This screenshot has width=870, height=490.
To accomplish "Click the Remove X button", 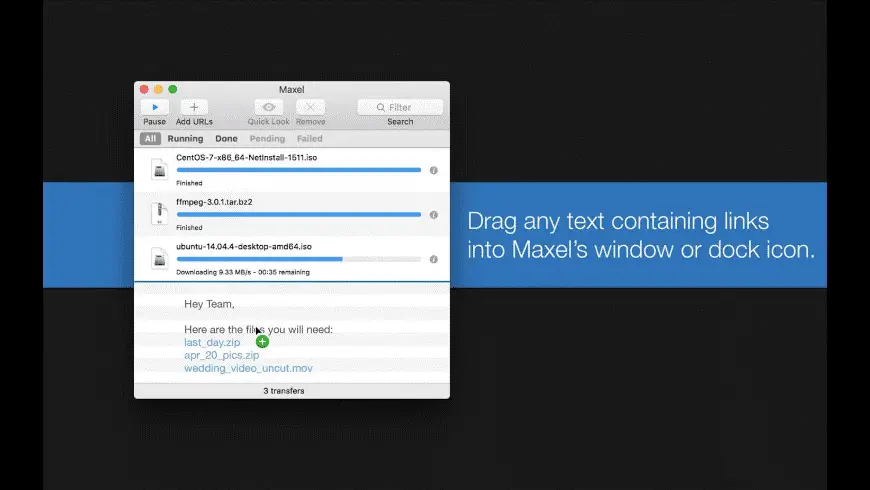I will tap(310, 107).
